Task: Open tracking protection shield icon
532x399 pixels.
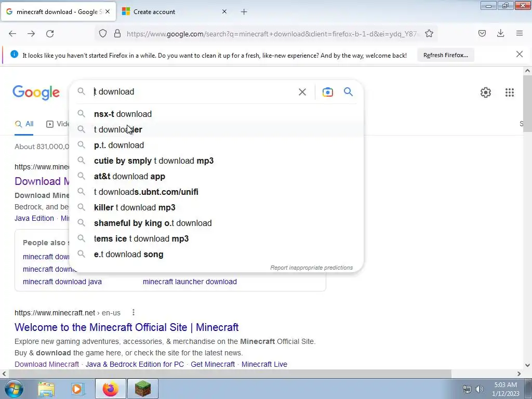Action: tap(103, 34)
